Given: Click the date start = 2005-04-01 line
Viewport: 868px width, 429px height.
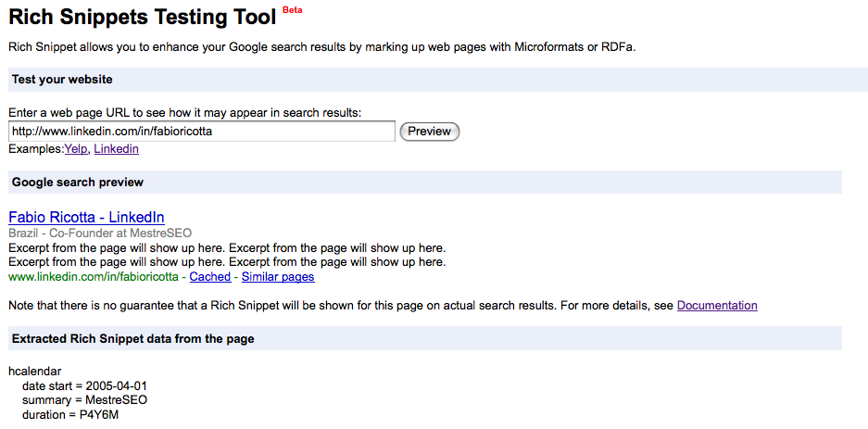Looking at the screenshot, I should click(82, 385).
